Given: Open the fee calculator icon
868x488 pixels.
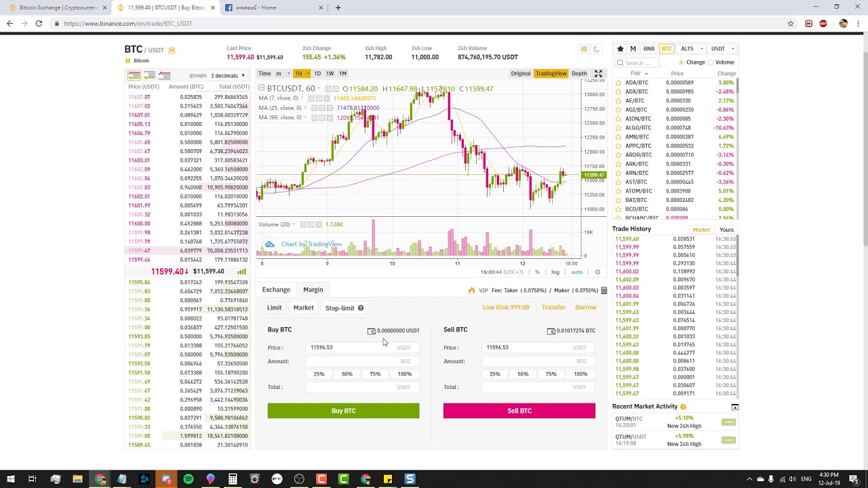Looking at the screenshot, I should pyautogui.click(x=604, y=290).
